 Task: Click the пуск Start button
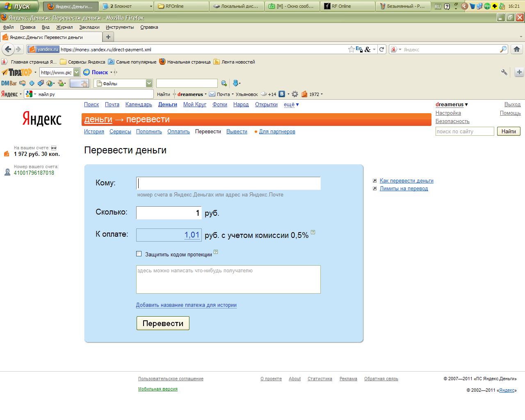[x=19, y=6]
